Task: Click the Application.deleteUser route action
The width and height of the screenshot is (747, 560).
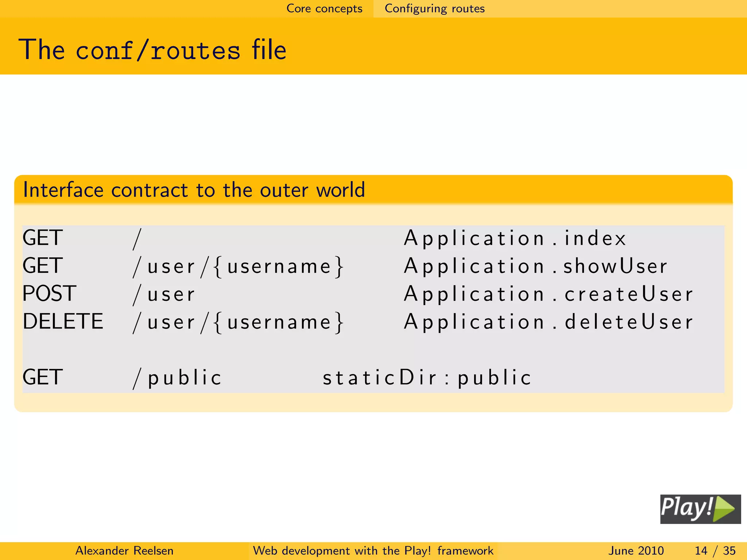Action: coord(548,322)
